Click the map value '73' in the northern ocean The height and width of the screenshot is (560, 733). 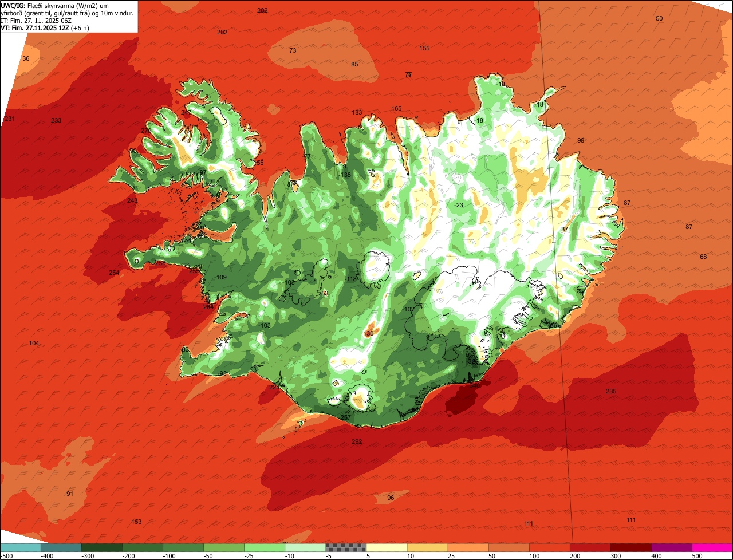point(293,50)
